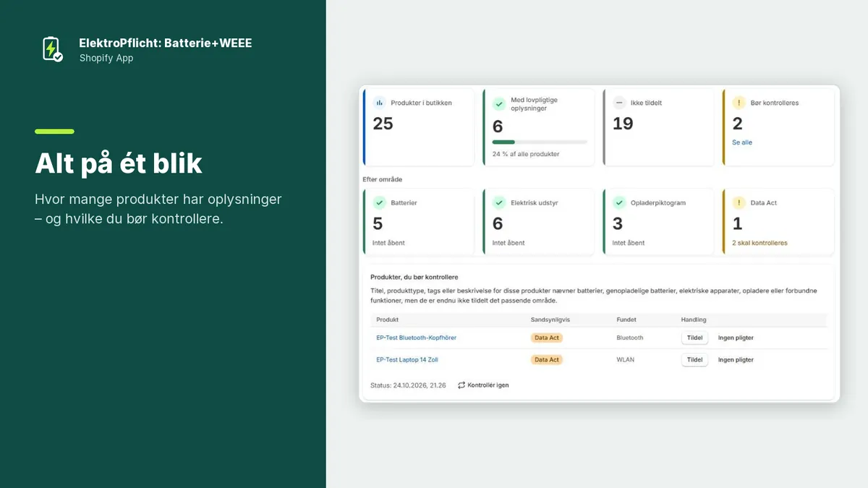The image size is (868, 488).
Task: Click Tildel for the Laptop 14 Zoll row
Action: (x=694, y=359)
